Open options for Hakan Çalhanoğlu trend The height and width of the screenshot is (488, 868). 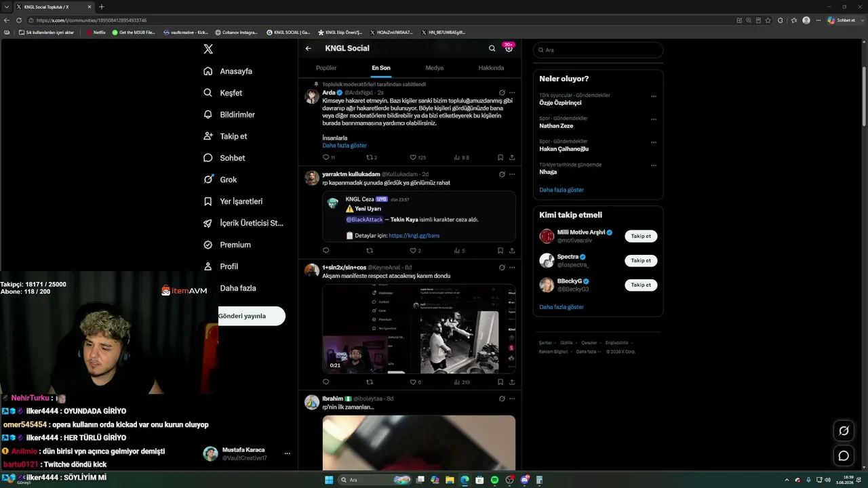click(x=654, y=143)
